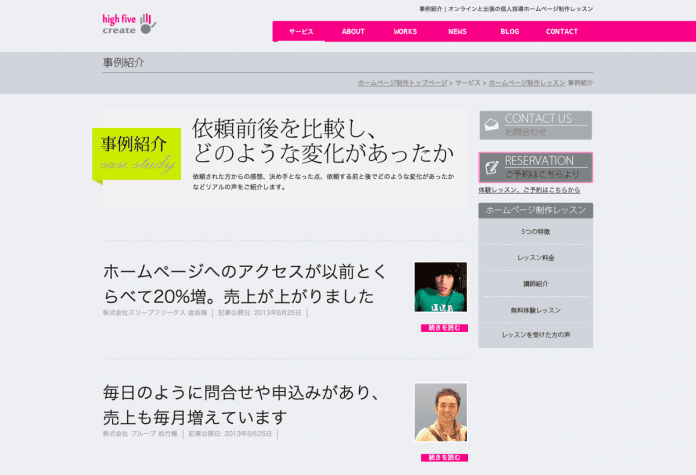Open the NEWS navigation item
Image resolution: width=696 pixels, height=475 pixels.
click(x=457, y=32)
